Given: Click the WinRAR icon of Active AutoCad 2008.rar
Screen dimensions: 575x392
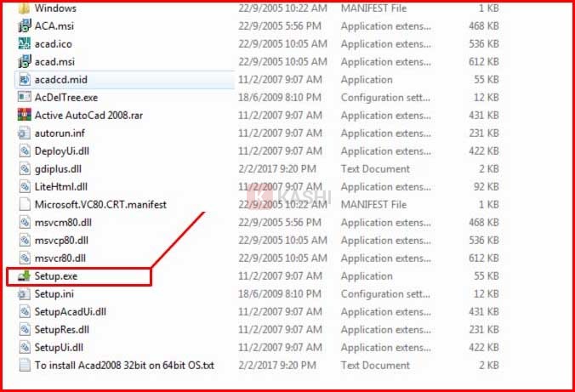Looking at the screenshot, I should click(x=25, y=115).
